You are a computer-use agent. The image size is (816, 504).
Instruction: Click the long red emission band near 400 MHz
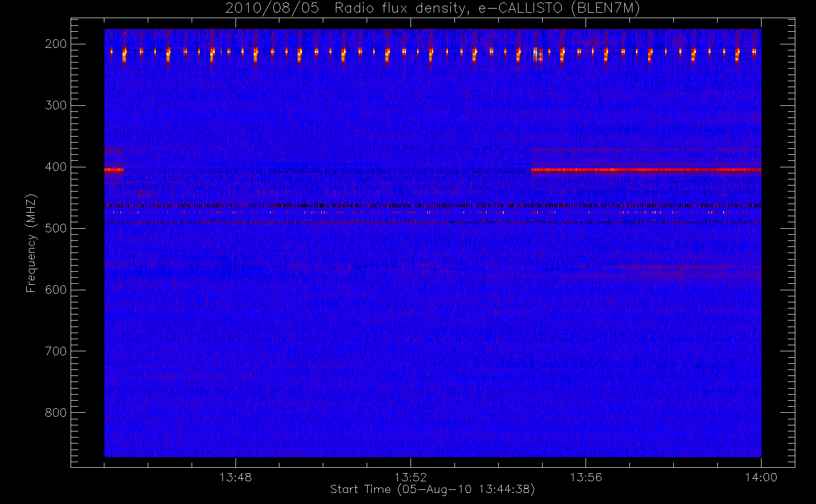tap(646, 170)
